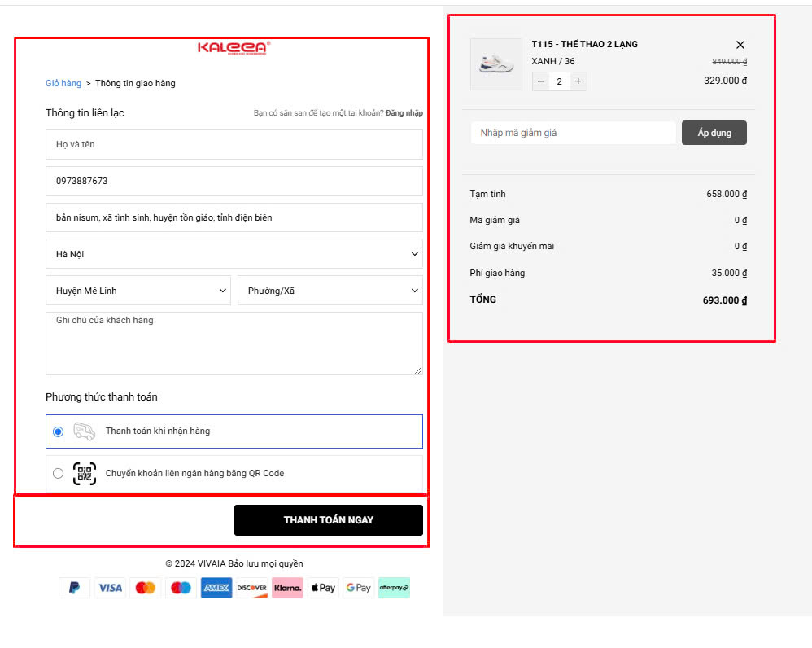This screenshot has height=648, width=812.
Task: Open the Phường/Xã ward dropdown
Action: (330, 291)
